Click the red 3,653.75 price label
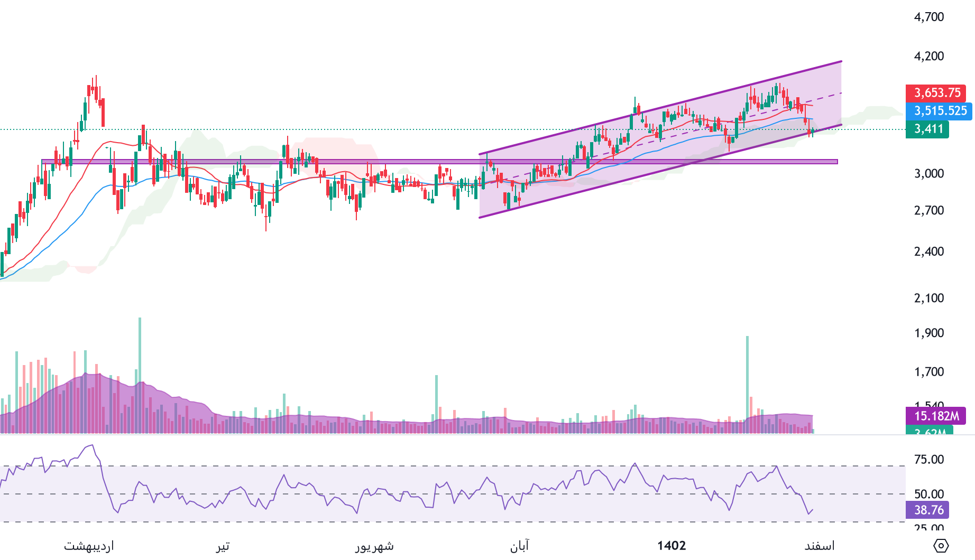The image size is (975, 560). pos(936,93)
